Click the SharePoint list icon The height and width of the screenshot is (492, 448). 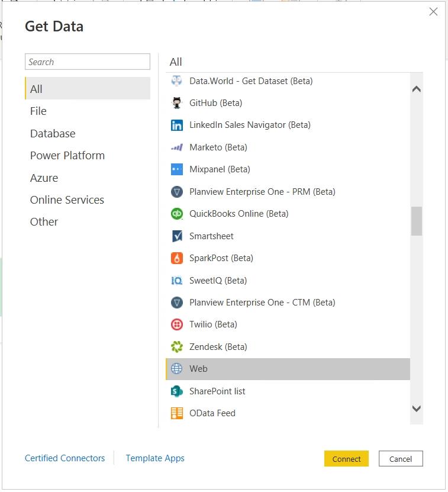click(176, 391)
